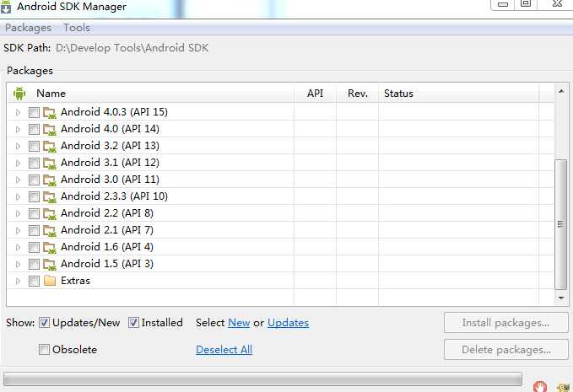Click the scrollbar down arrow
Image resolution: width=573 pixels, height=392 pixels.
(x=561, y=298)
